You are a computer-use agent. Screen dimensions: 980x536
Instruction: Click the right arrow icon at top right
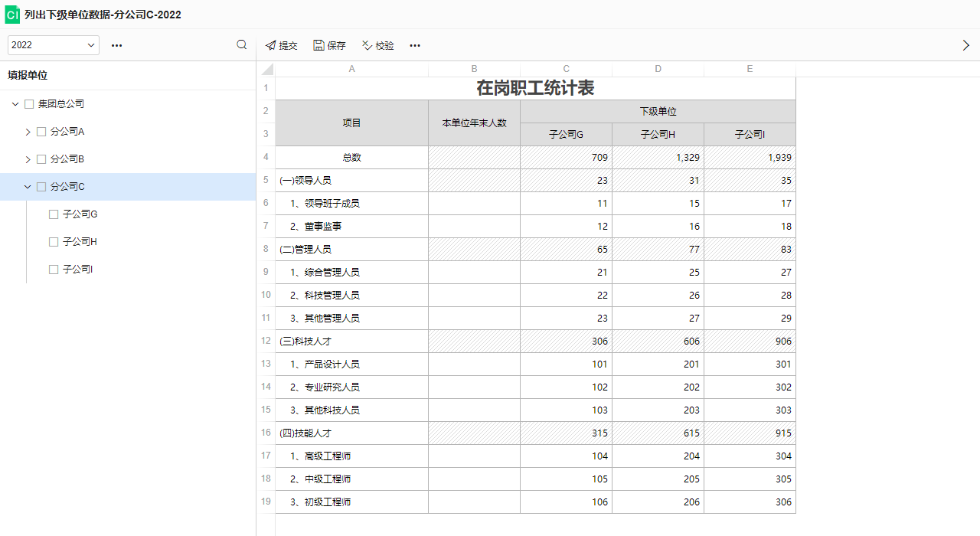[966, 45]
